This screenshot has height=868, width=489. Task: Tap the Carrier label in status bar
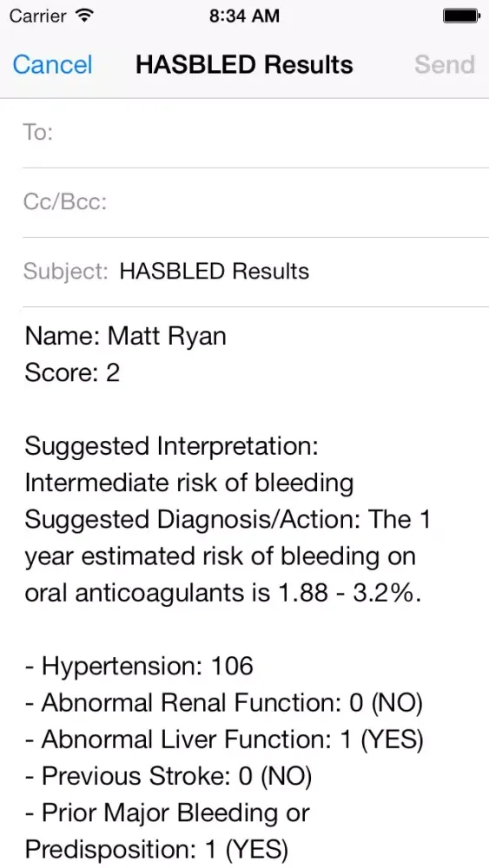pos(39,16)
